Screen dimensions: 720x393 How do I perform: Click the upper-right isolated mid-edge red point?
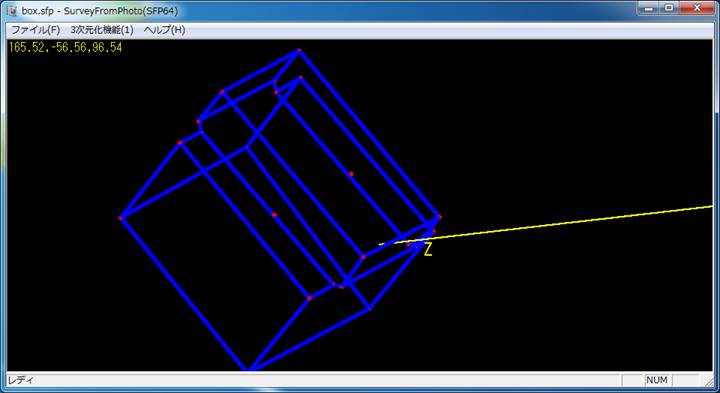coord(351,174)
